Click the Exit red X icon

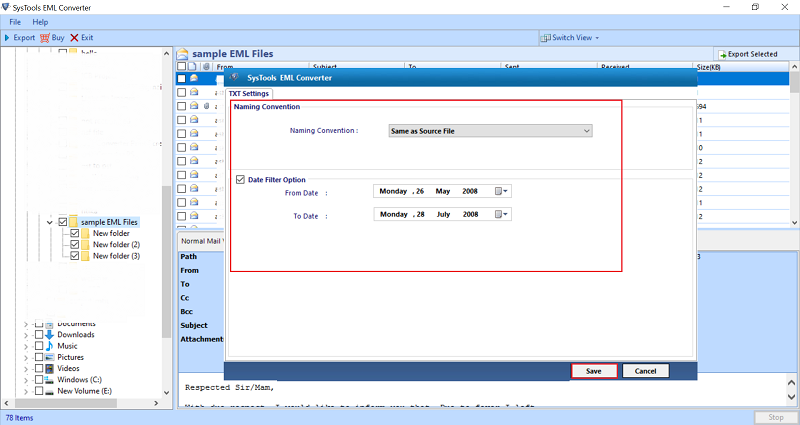[x=74, y=38]
